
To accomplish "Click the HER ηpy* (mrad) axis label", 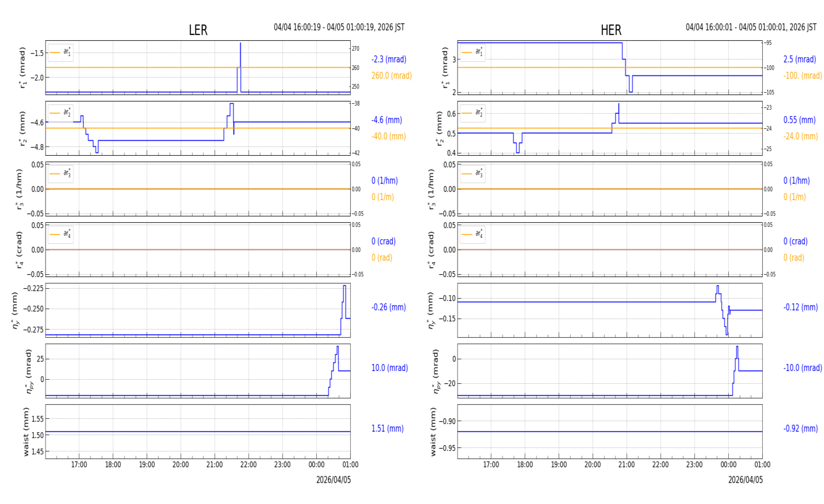I will (435, 371).
